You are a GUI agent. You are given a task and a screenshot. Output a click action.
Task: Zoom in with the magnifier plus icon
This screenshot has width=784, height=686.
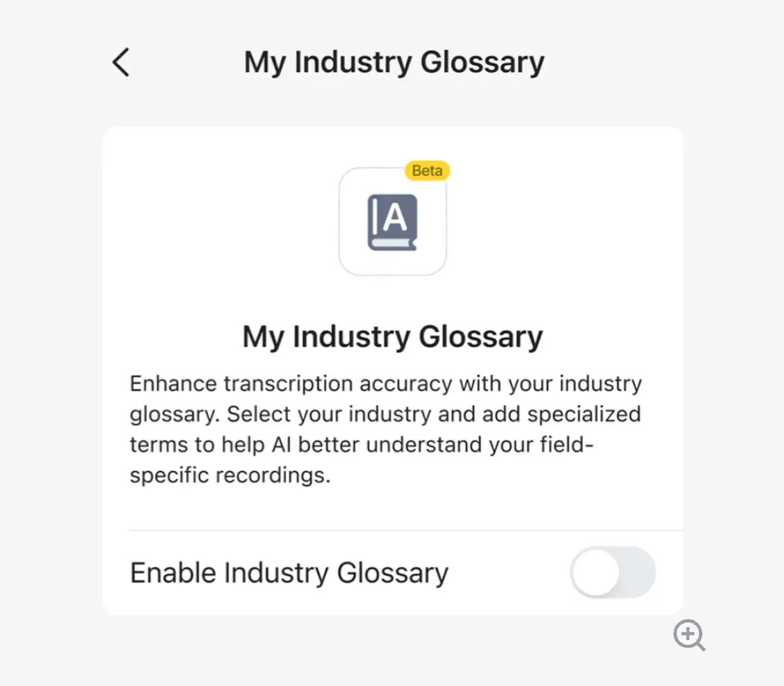pyautogui.click(x=689, y=635)
